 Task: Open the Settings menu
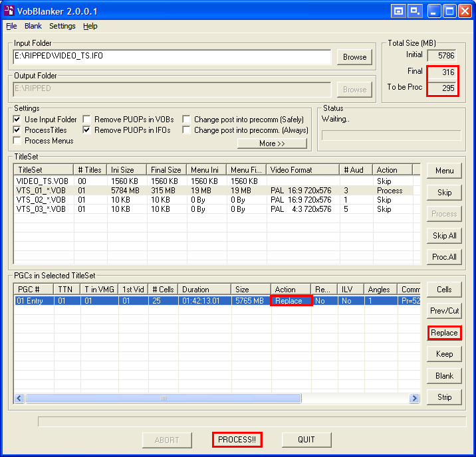[62, 26]
